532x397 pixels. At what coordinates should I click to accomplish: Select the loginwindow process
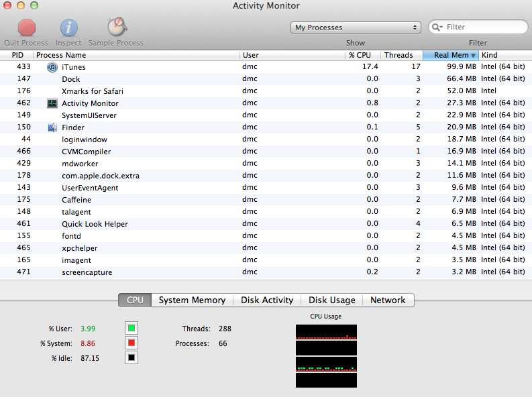tap(266, 139)
